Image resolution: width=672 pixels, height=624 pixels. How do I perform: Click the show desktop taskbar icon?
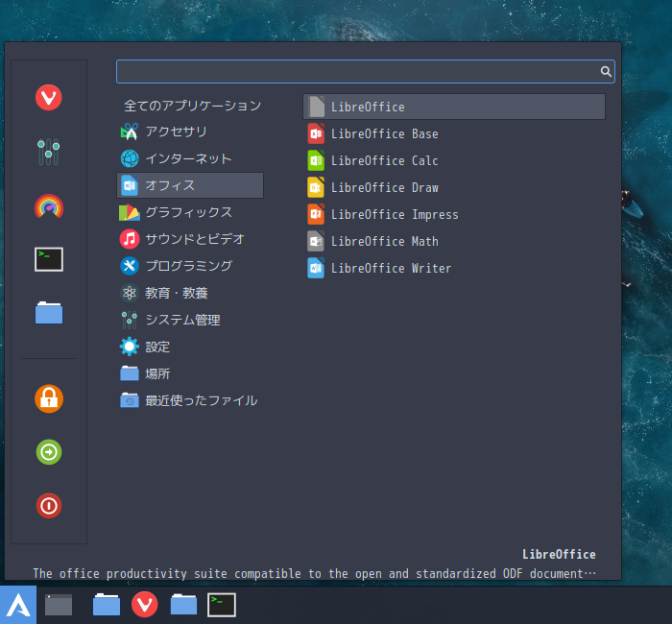[59, 605]
